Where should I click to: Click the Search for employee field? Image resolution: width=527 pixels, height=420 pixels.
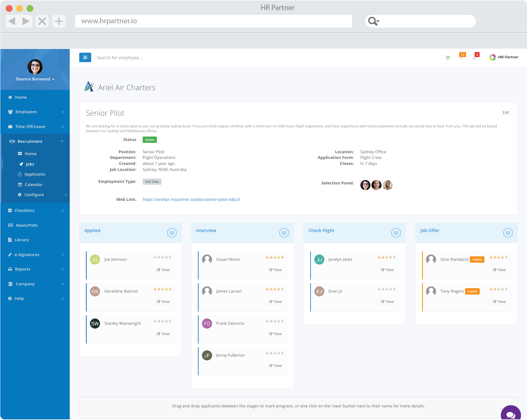pos(119,58)
